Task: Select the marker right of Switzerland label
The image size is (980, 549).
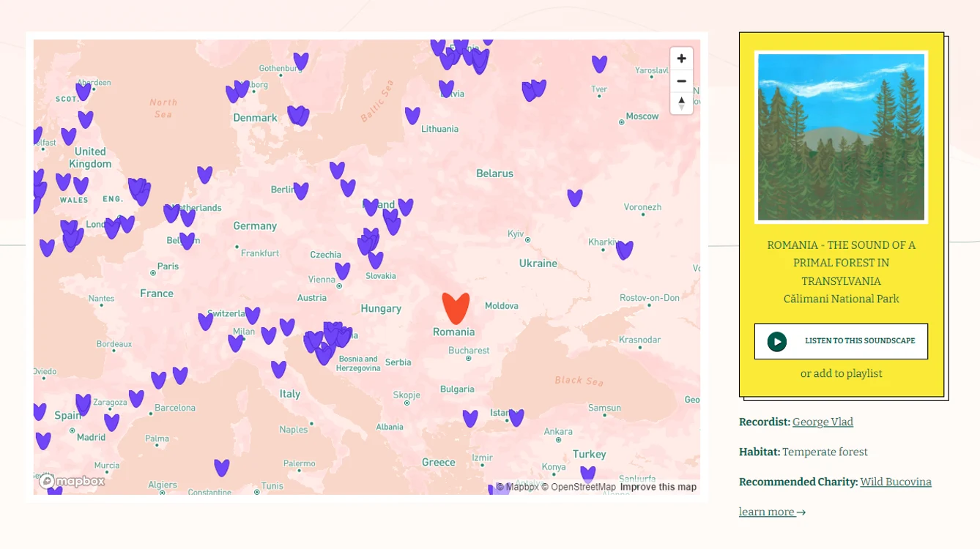Action: coord(253,315)
